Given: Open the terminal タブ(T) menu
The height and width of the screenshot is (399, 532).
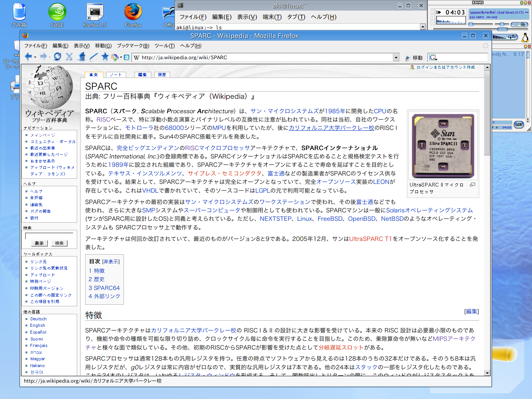Looking at the screenshot, I should coord(296,17).
